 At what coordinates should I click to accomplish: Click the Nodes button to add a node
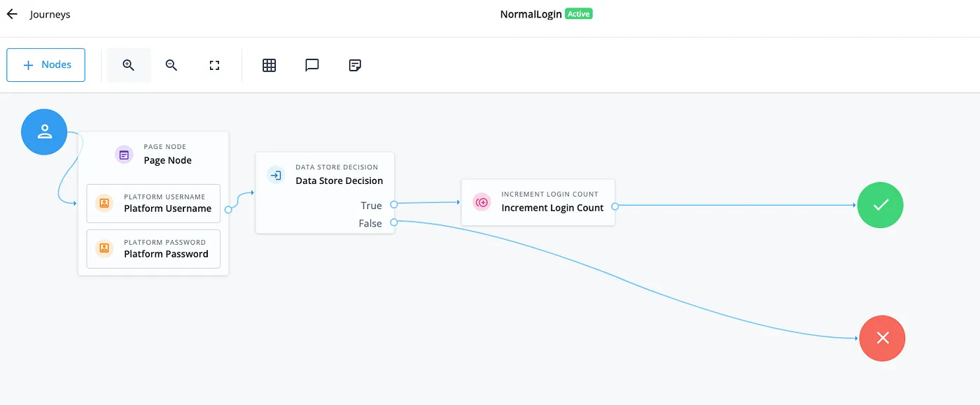click(x=45, y=64)
